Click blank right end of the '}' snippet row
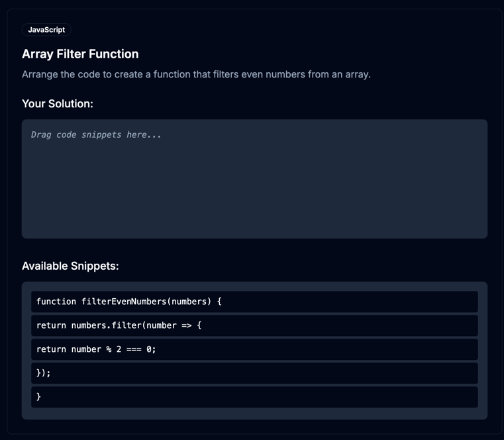 430,397
